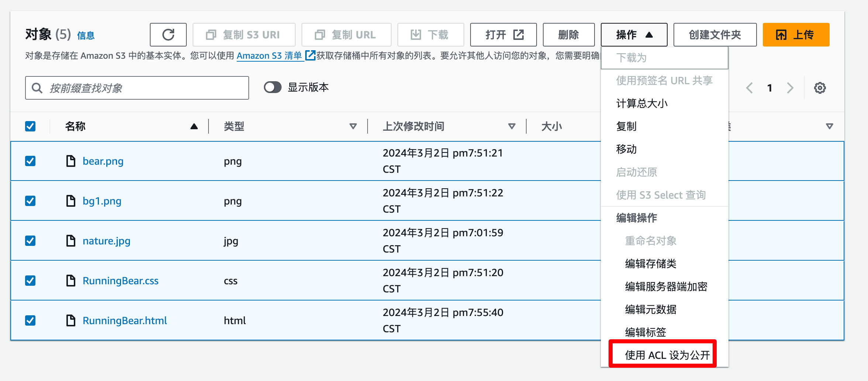Sort by the last column arrow

click(830, 127)
